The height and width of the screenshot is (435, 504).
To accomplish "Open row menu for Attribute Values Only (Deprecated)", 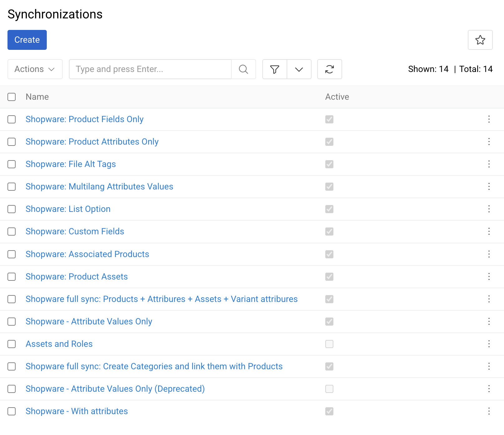I will (x=489, y=389).
